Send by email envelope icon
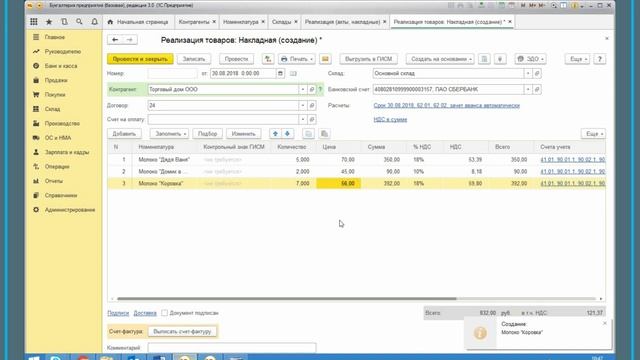 (x=325, y=59)
